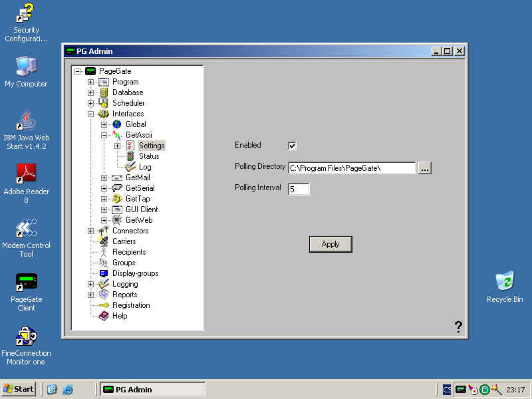Browse for polling directory with ellipsis button
Image resolution: width=532 pixels, height=399 pixels.
[x=425, y=168]
